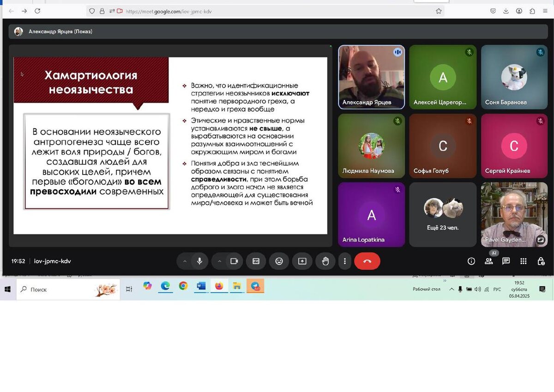Click the tray battery icon
The height and width of the screenshot is (392, 554).
click(x=469, y=289)
